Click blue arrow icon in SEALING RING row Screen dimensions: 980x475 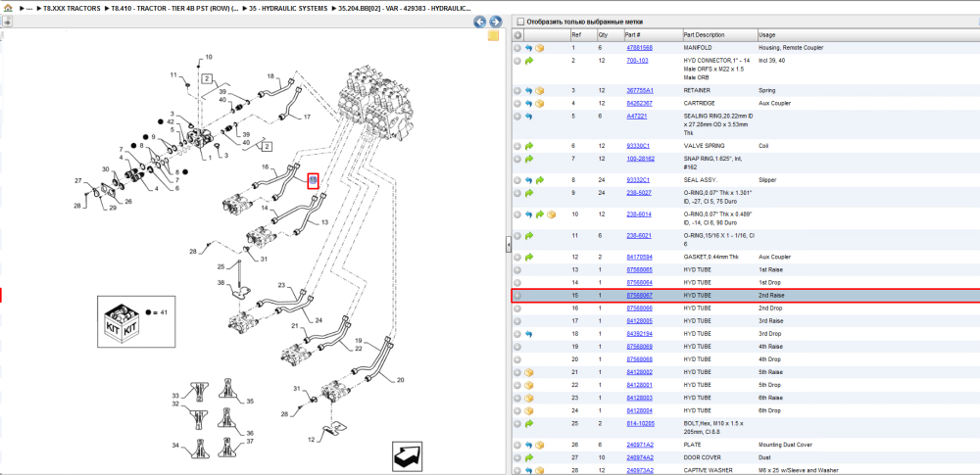(529, 117)
